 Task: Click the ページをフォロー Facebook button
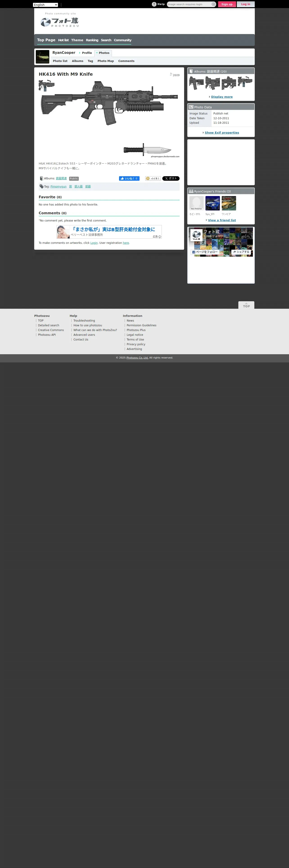205,252
